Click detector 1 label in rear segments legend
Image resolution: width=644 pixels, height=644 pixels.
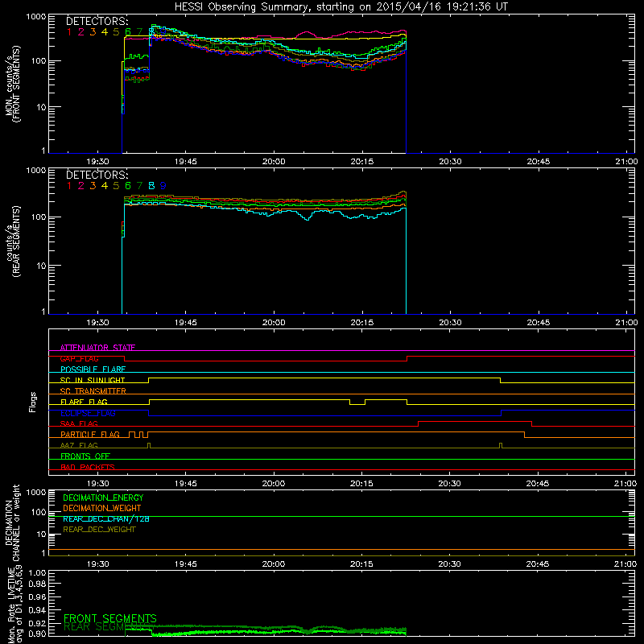(69, 186)
